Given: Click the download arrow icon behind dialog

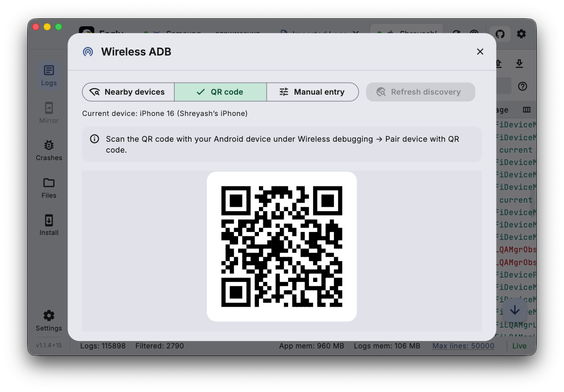Looking at the screenshot, I should click(x=519, y=63).
